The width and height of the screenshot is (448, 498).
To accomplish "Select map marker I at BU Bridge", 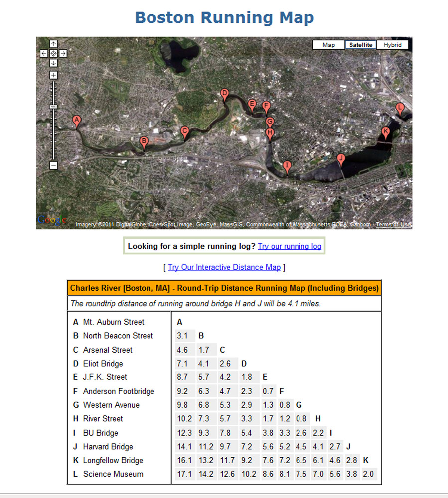I will coord(287,165).
